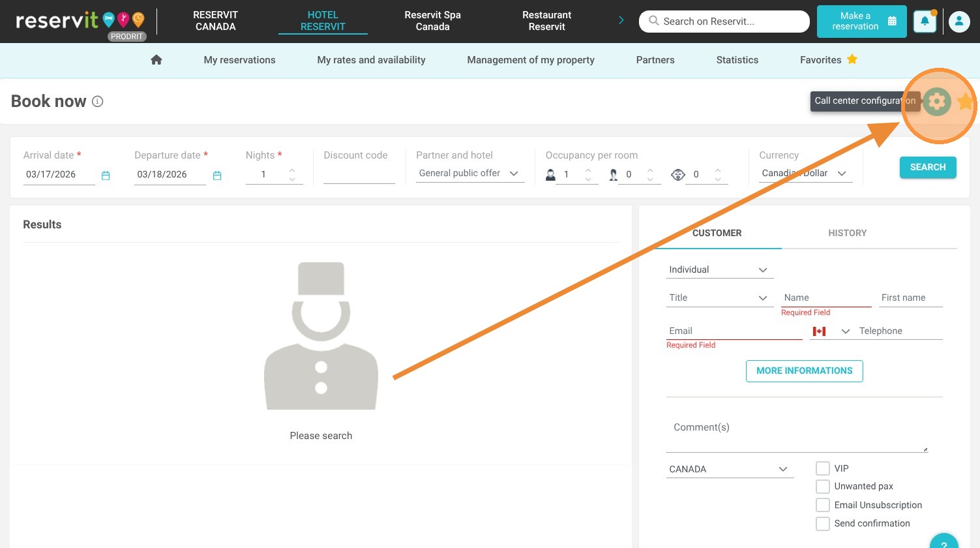980x548 pixels.
Task: Click the search magnifier icon
Action: [653, 21]
